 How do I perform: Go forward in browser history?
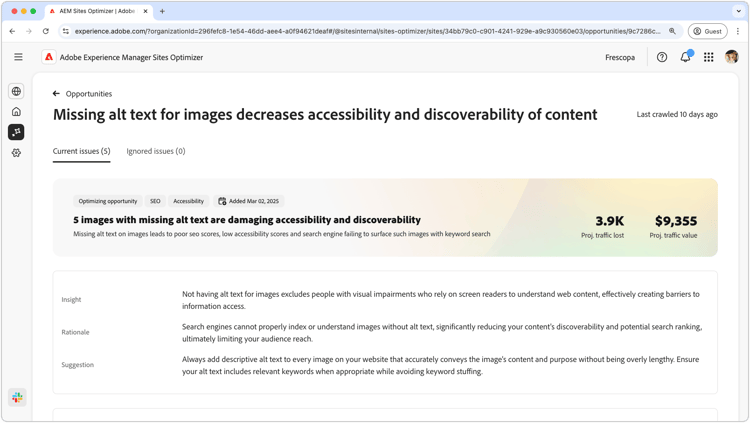[x=29, y=31]
